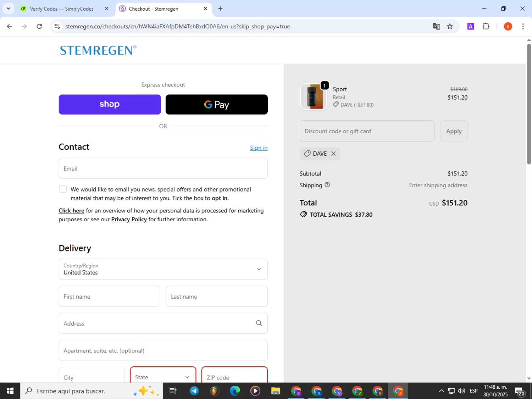Click the ZIP code field
This screenshot has height=399, width=532.
pyautogui.click(x=234, y=375)
